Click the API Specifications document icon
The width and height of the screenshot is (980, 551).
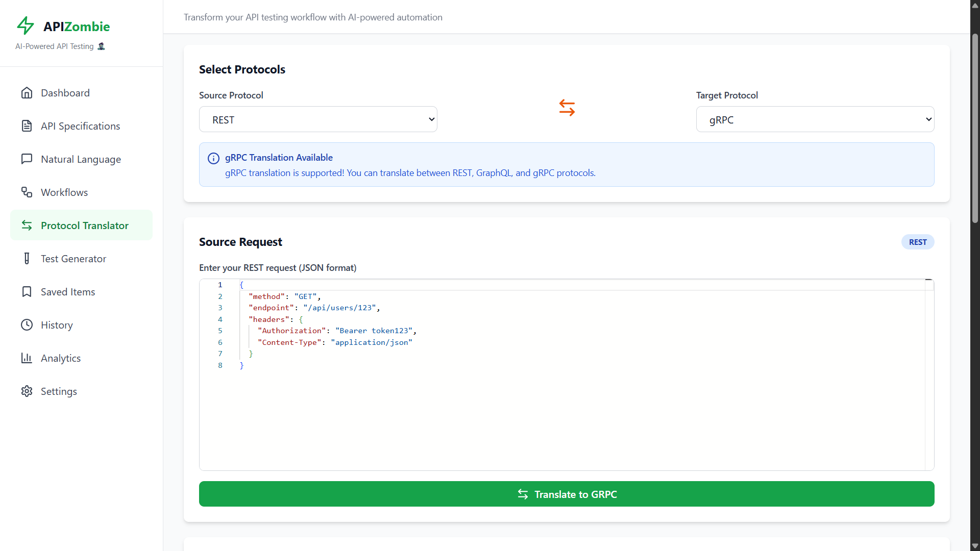[x=27, y=126]
